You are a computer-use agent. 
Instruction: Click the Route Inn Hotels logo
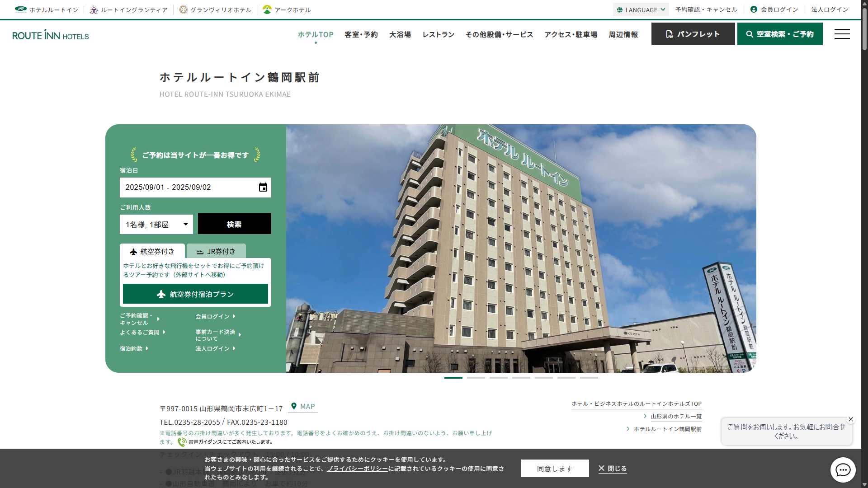click(x=50, y=35)
